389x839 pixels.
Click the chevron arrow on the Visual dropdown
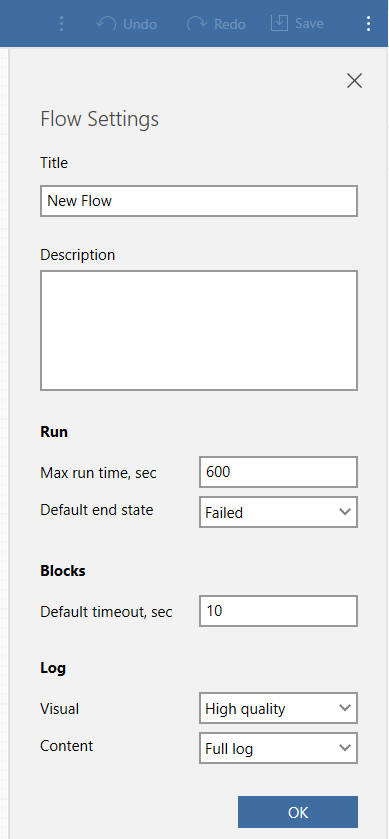(345, 708)
